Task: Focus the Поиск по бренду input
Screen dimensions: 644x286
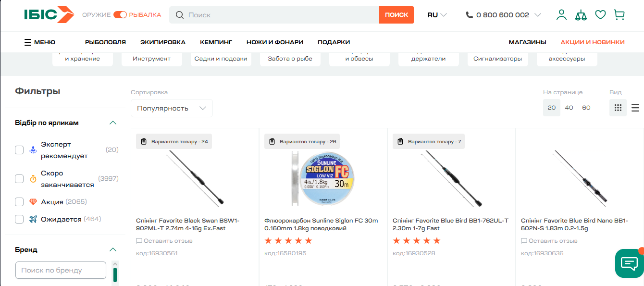Action: coord(61,270)
